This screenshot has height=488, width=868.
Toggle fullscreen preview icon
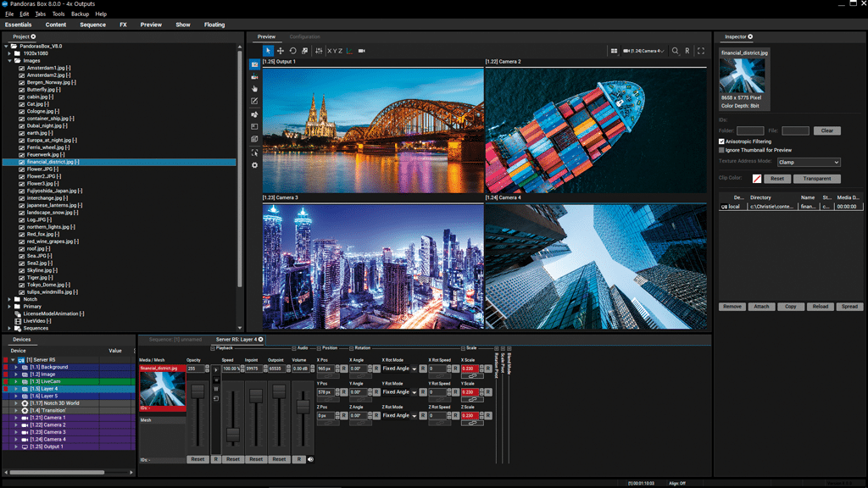[x=701, y=51]
